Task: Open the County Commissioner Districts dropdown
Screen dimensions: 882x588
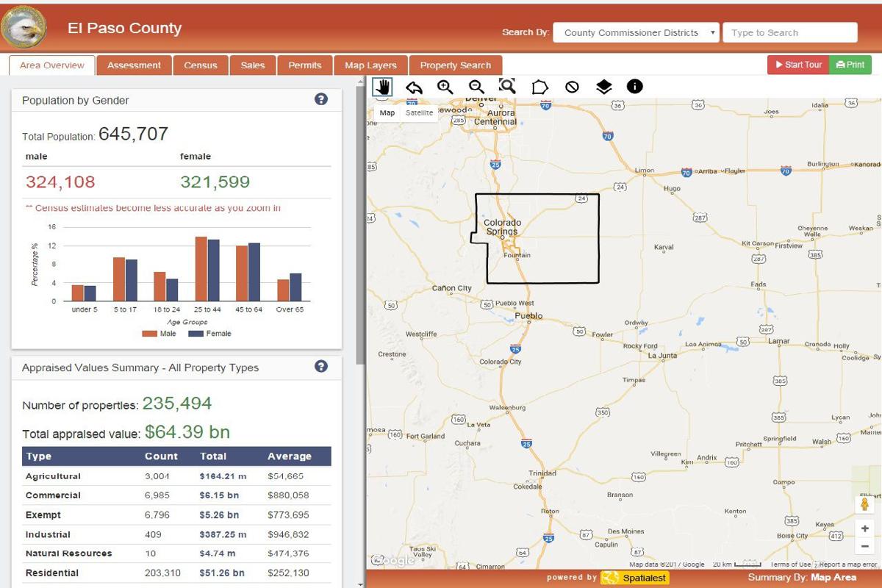Action: pos(637,32)
